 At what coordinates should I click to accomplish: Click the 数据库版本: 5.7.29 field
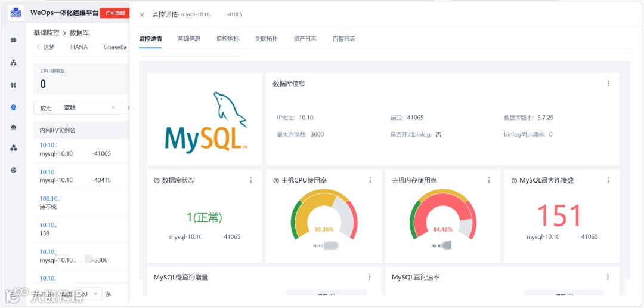528,118
